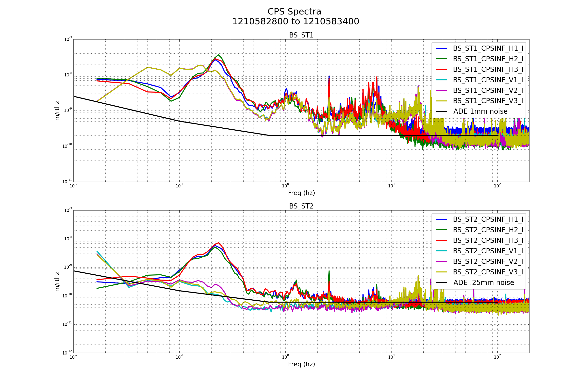Click the bottom plot's Freq (hz) axis label
588x392 pixels.
pyautogui.click(x=301, y=364)
